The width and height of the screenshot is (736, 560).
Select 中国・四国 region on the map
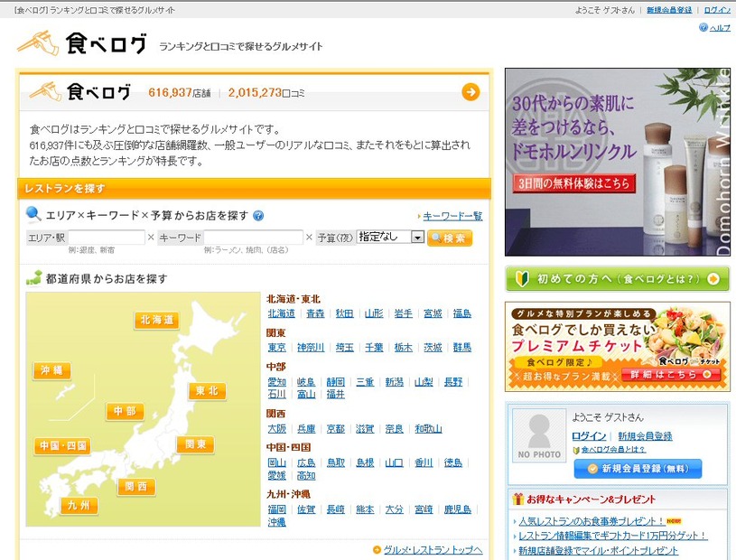62,446
